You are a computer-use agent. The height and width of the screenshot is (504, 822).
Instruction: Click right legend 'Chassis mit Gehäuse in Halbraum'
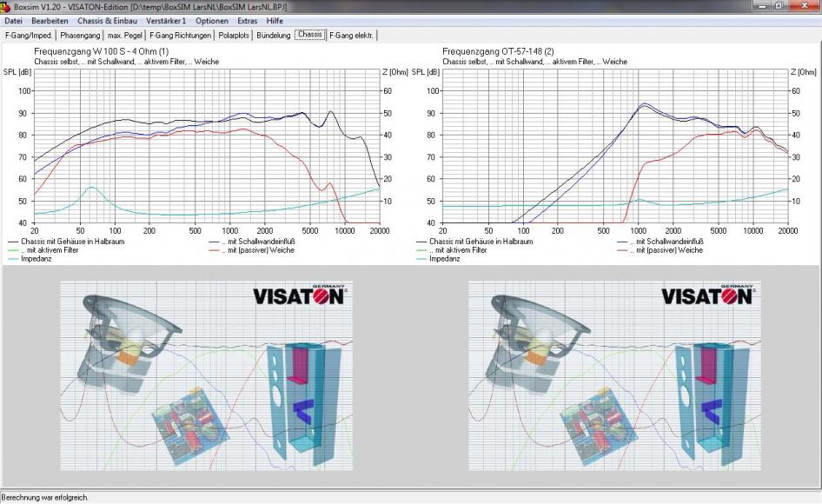(481, 242)
